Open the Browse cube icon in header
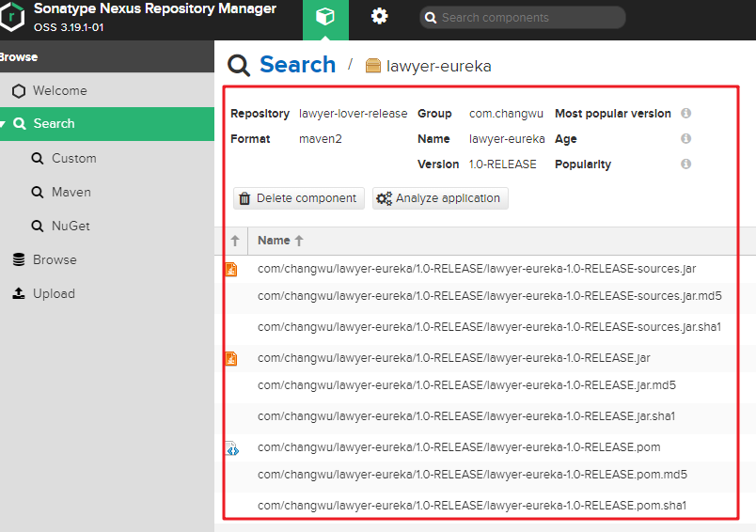The width and height of the screenshot is (756, 532). point(325,18)
